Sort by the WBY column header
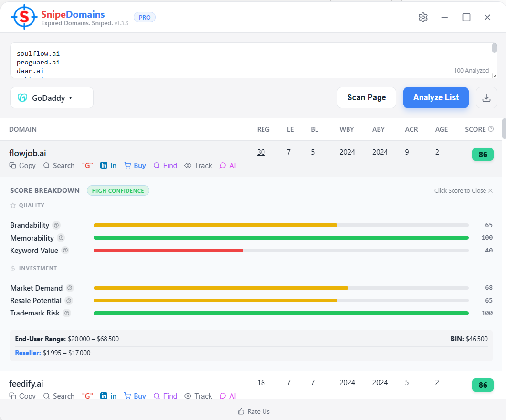The width and height of the screenshot is (506, 420). [347, 129]
